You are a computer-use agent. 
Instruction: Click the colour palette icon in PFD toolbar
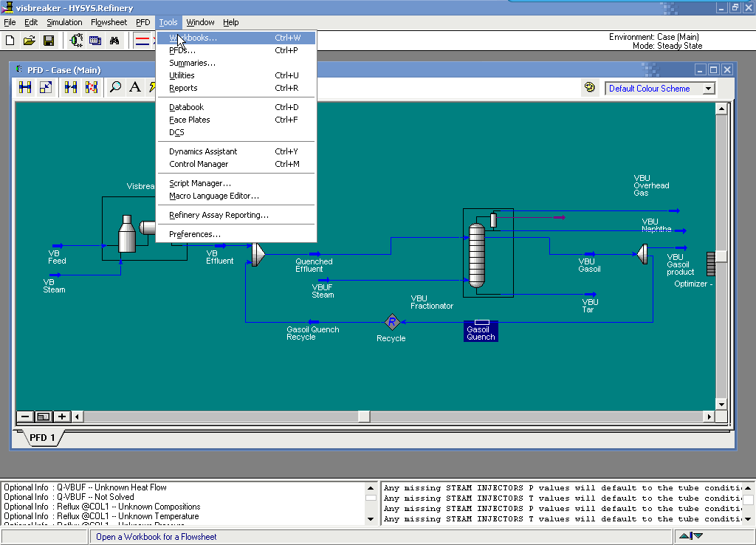[x=590, y=87]
